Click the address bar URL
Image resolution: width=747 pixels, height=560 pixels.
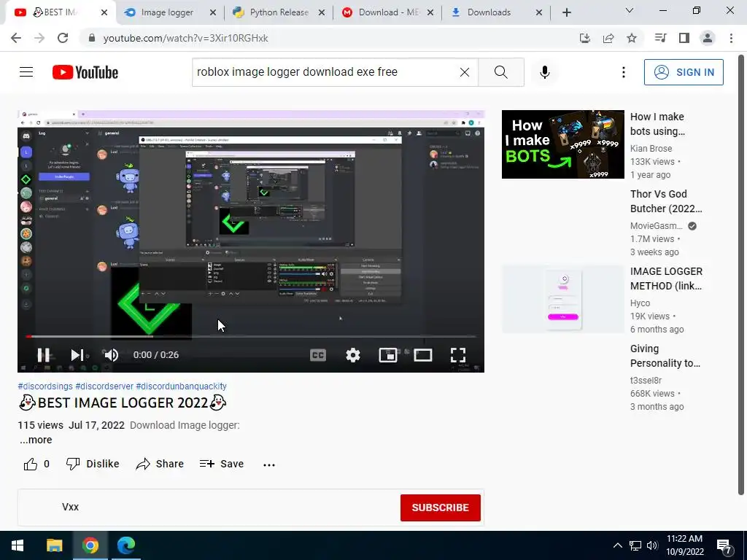185,38
